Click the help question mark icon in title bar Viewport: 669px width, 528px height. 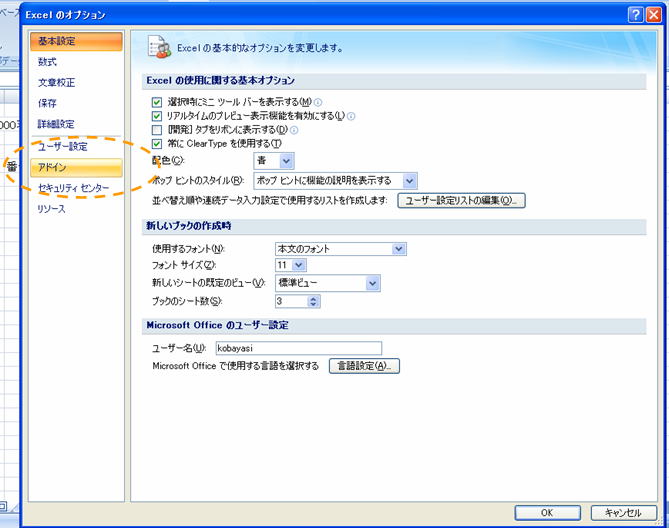pos(635,15)
